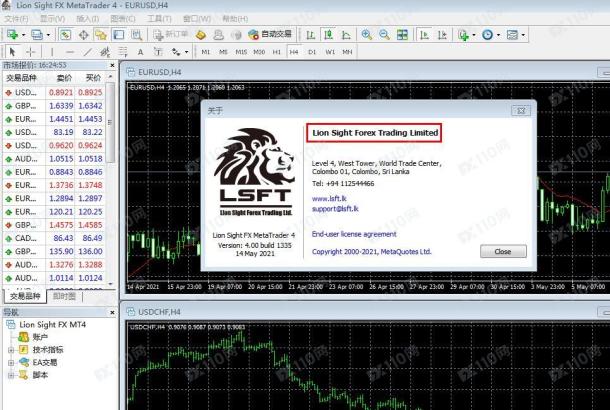The image size is (610, 410).
Task: Select the horizontal line drawing tool
Action: [x=70, y=51]
